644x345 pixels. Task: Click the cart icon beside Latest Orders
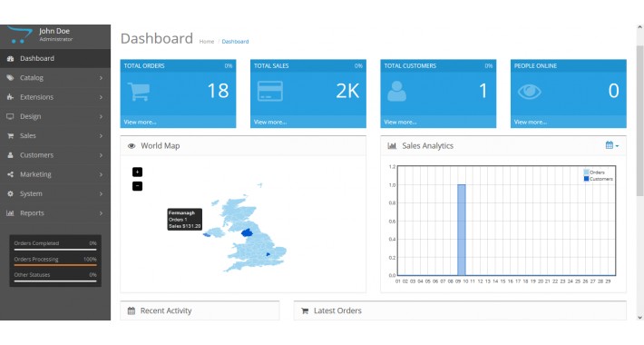(x=305, y=310)
